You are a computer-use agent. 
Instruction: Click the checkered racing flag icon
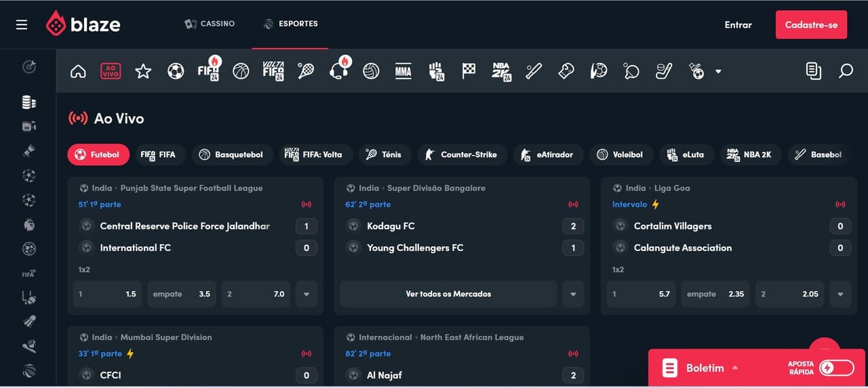469,71
